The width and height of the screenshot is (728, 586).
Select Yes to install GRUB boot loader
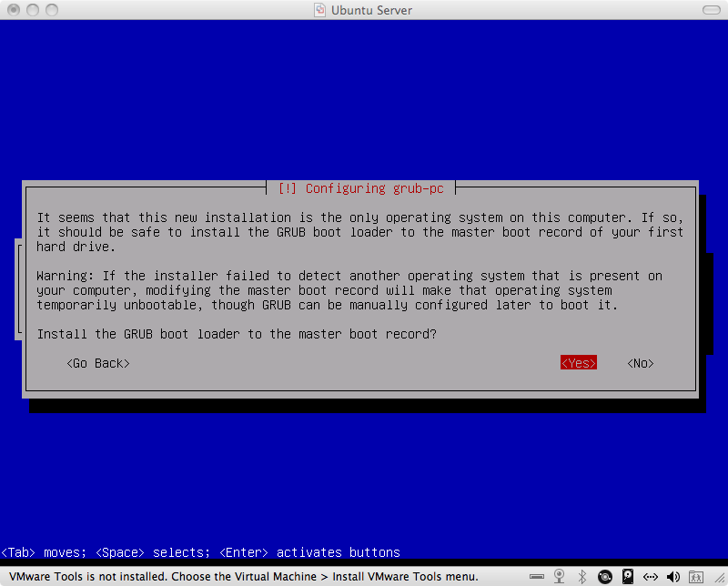(578, 362)
